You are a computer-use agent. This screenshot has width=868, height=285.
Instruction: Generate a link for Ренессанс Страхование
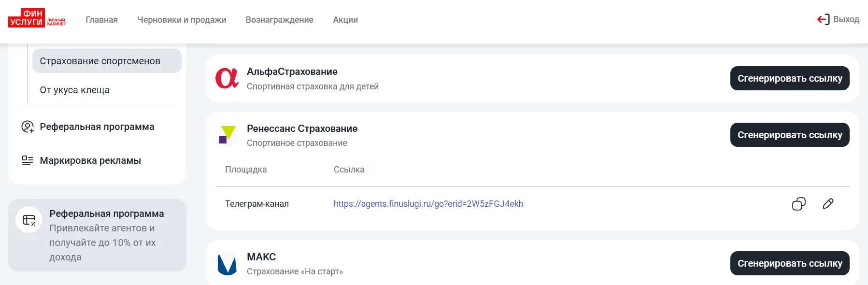click(790, 135)
